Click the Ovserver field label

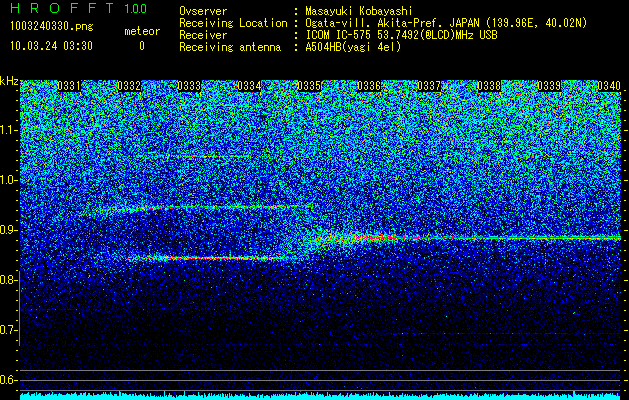pyautogui.click(x=203, y=11)
